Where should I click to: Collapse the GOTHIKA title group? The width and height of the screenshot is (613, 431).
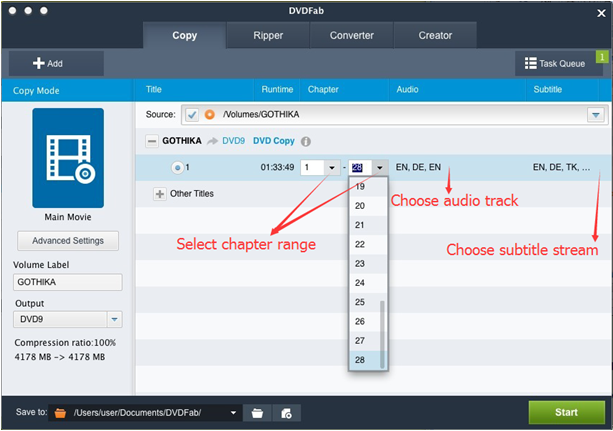[152, 141]
